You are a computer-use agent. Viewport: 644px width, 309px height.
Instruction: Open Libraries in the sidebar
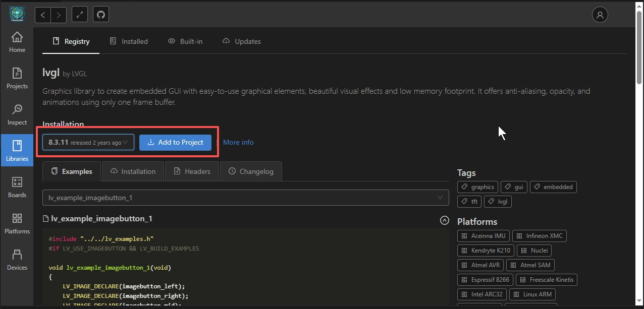click(17, 151)
